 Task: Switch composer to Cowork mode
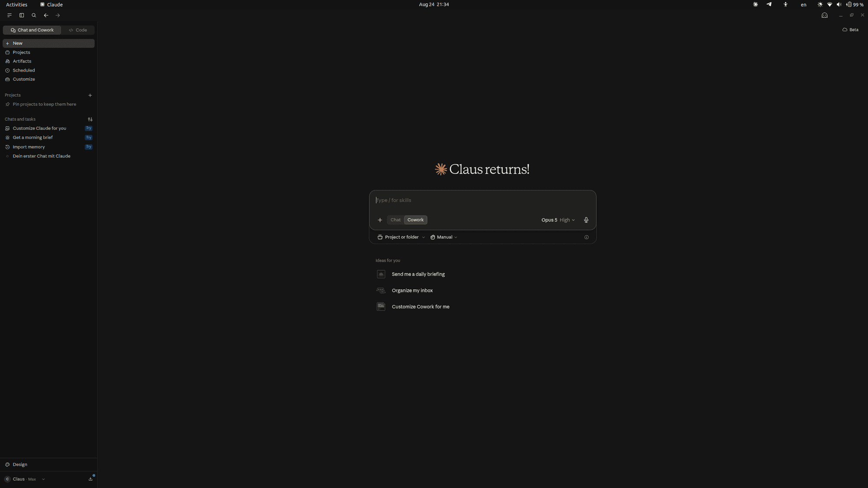click(415, 220)
